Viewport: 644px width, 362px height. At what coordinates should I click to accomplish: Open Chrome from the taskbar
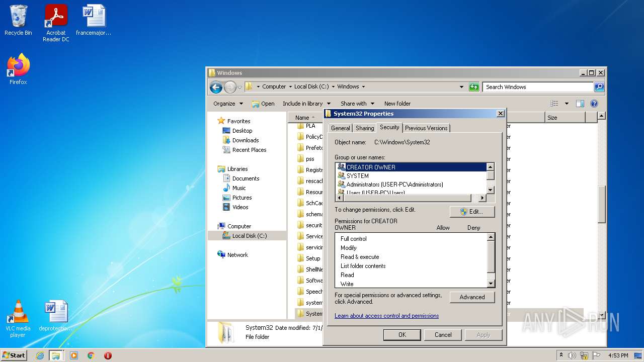tap(91, 355)
